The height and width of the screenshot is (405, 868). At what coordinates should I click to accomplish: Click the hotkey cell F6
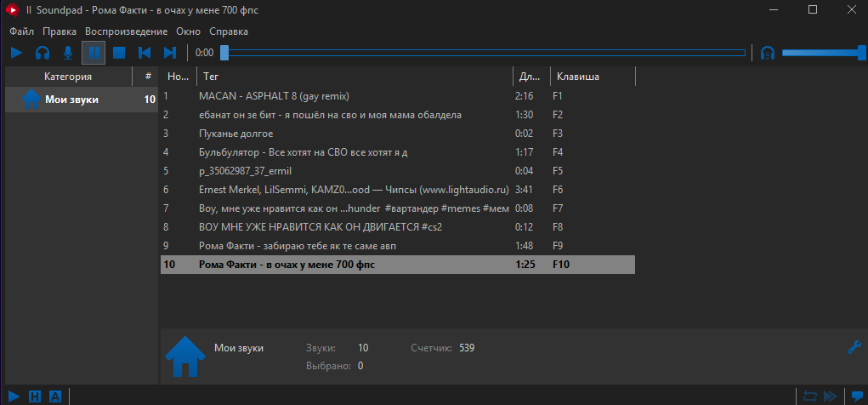[x=558, y=190]
